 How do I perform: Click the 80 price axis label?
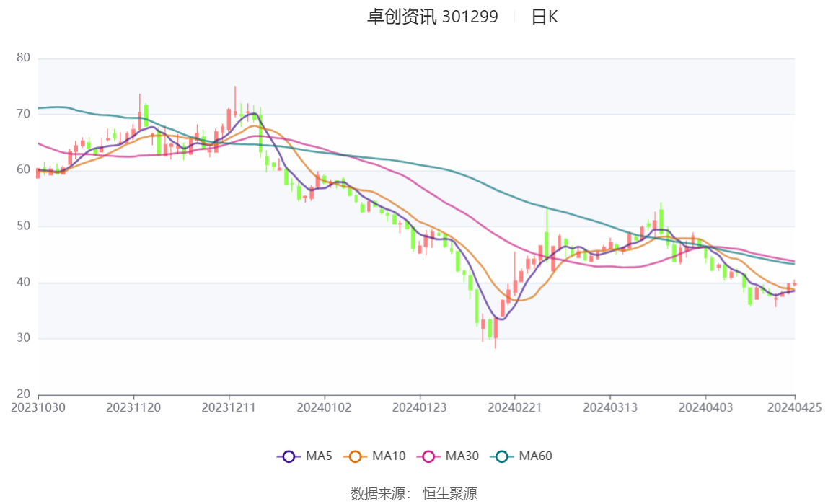[x=23, y=58]
